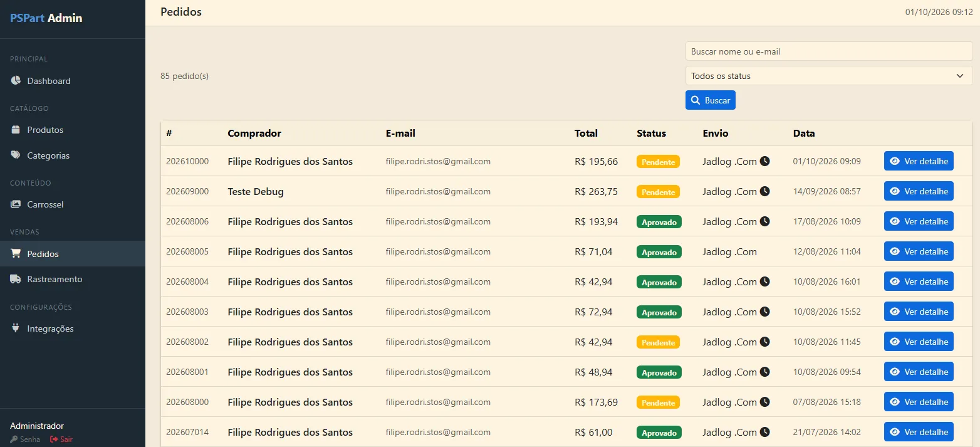Click Pendente badge of order 202609000

658,192
